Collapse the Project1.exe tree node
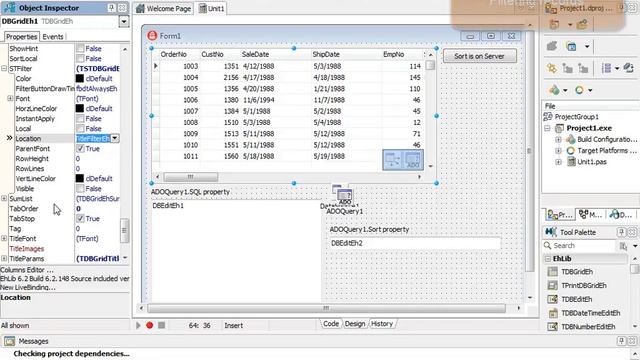 coord(548,128)
